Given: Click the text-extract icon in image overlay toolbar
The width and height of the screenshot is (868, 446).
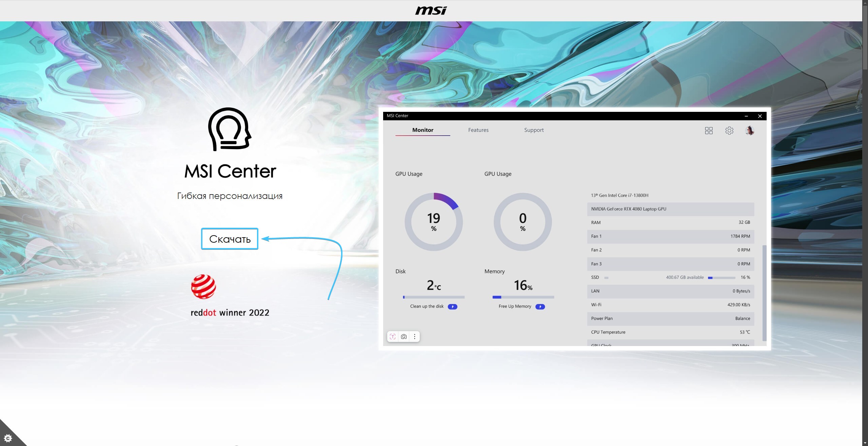Looking at the screenshot, I should pyautogui.click(x=393, y=337).
